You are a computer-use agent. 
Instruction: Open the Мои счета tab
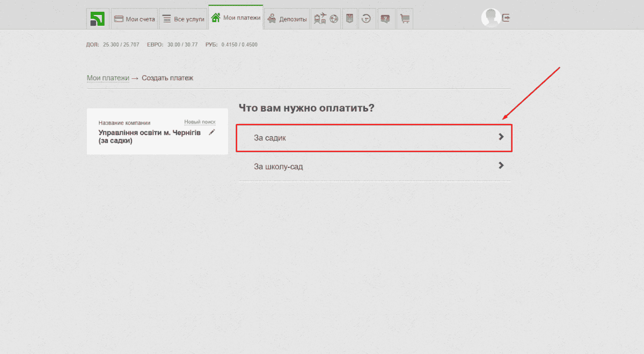(x=134, y=19)
